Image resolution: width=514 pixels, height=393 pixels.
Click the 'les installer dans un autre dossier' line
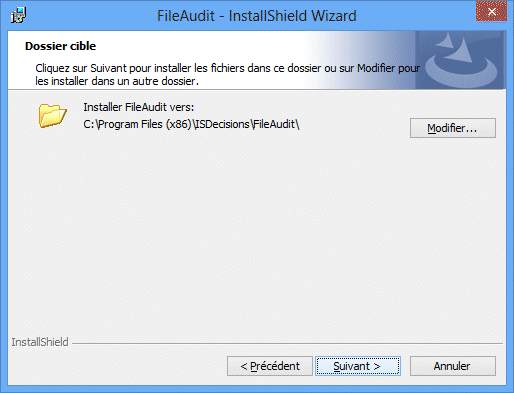pos(117,81)
